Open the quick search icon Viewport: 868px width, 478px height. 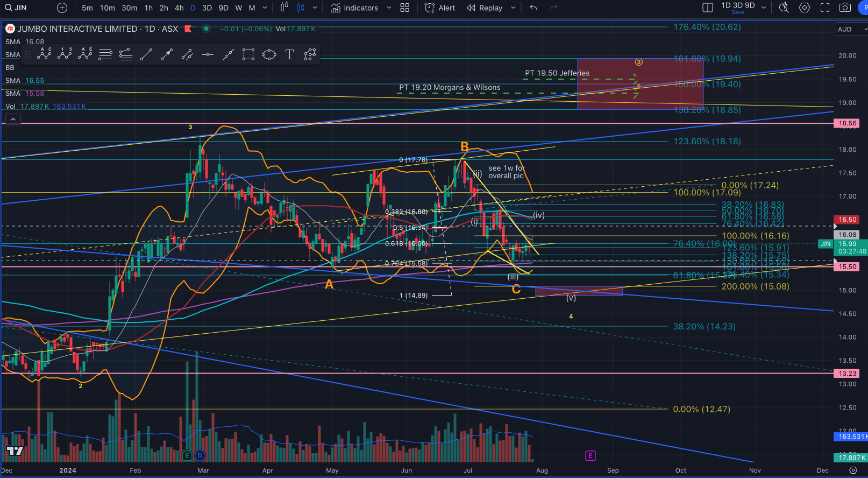784,8
